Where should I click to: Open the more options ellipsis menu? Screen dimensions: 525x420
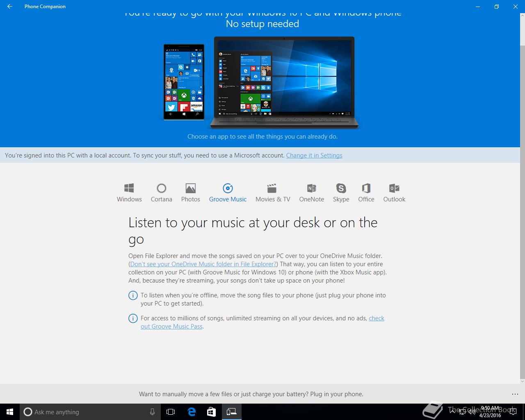(x=515, y=394)
